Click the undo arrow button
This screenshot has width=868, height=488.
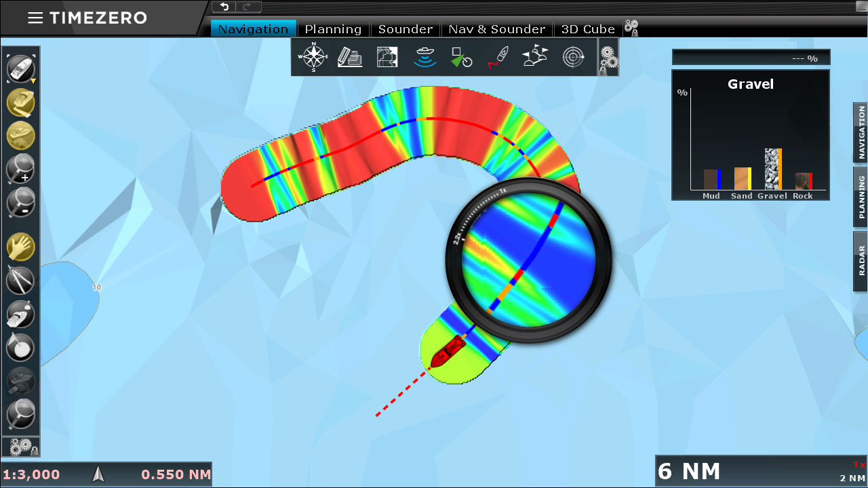(224, 7)
